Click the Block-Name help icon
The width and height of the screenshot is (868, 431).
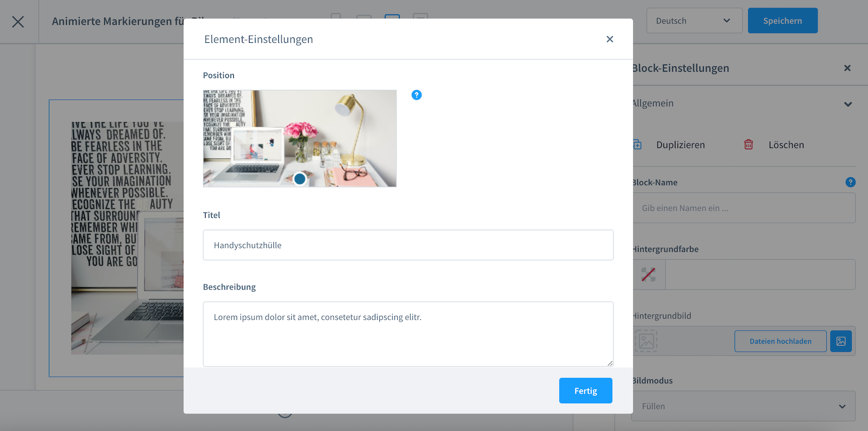(851, 182)
